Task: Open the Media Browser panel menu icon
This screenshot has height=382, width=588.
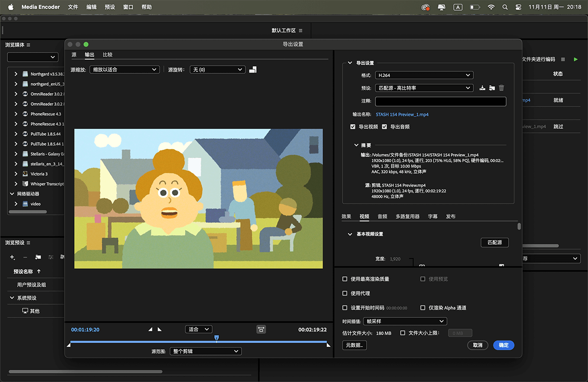Action: (x=28, y=45)
